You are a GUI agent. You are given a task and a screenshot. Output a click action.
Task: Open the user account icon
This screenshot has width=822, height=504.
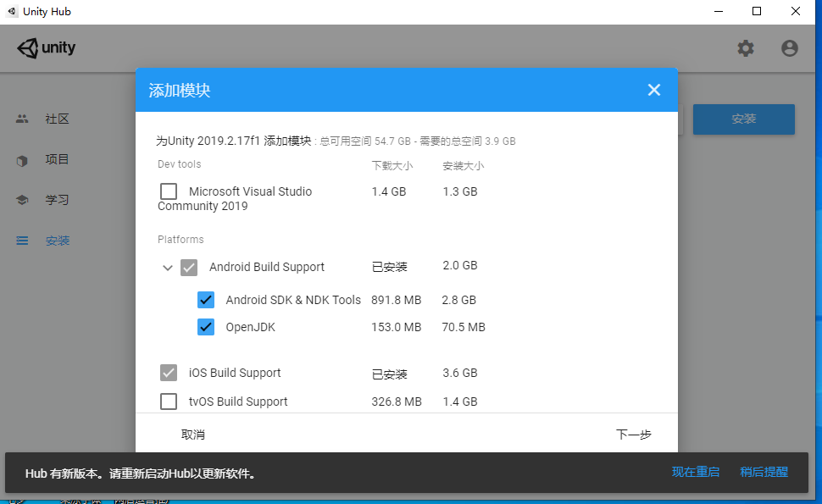click(790, 48)
